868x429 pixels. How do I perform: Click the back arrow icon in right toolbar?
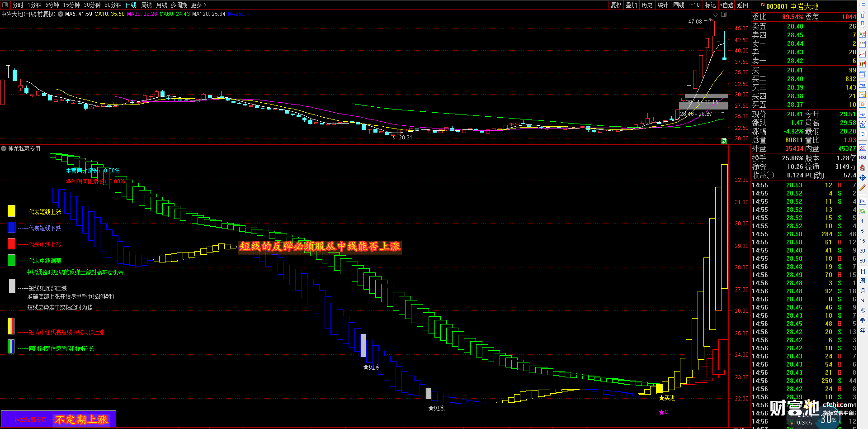pyautogui.click(x=862, y=4)
